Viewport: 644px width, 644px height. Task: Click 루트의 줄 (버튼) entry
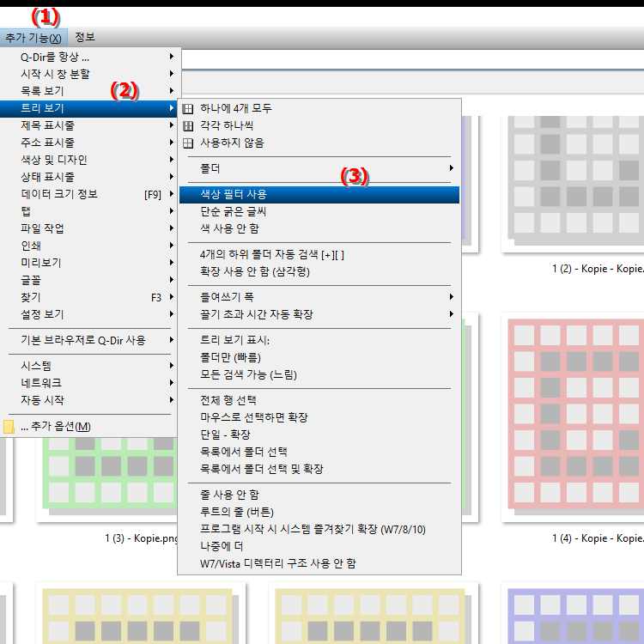point(319,513)
